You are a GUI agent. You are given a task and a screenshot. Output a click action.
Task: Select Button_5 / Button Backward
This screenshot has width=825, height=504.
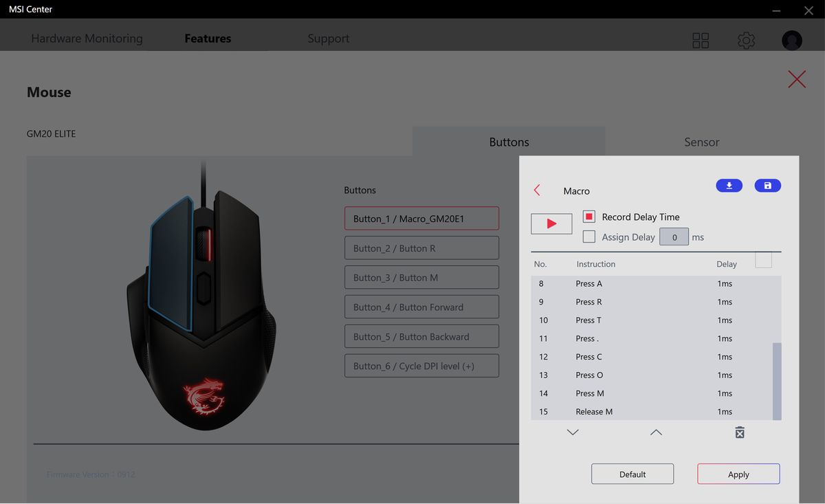(x=421, y=337)
